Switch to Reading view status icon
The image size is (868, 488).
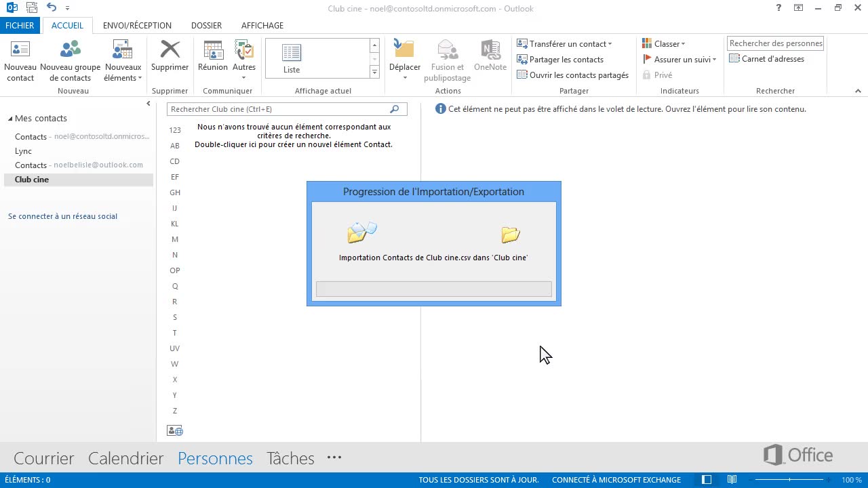click(732, 480)
